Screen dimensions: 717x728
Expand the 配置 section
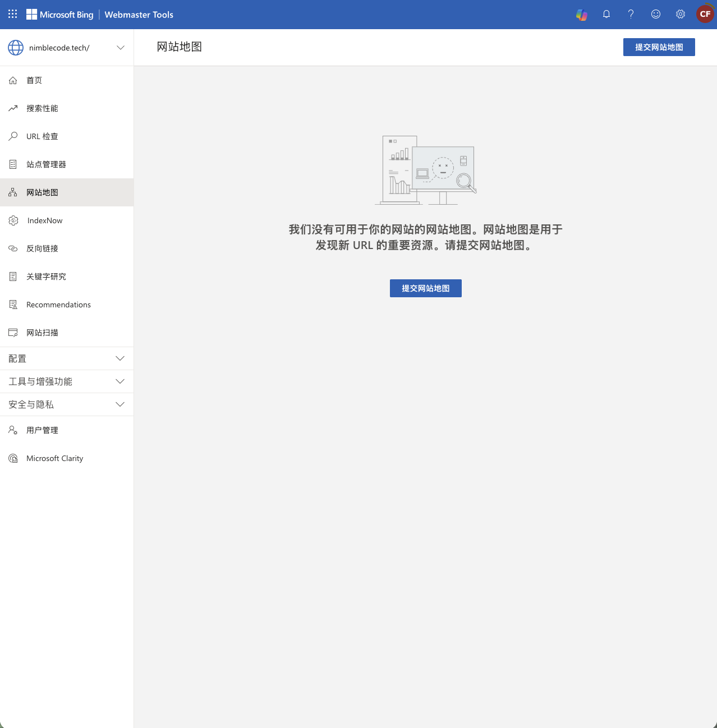click(67, 358)
